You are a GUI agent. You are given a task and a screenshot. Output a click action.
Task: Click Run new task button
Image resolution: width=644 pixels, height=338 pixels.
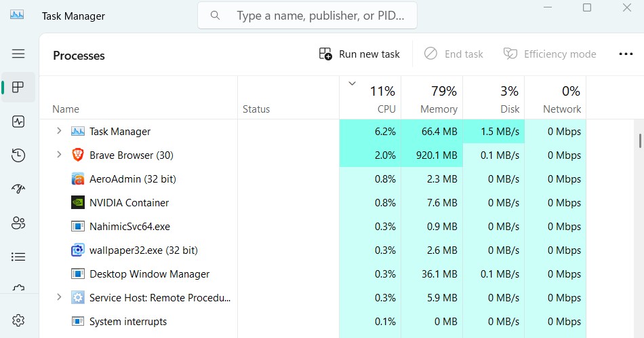pos(359,54)
